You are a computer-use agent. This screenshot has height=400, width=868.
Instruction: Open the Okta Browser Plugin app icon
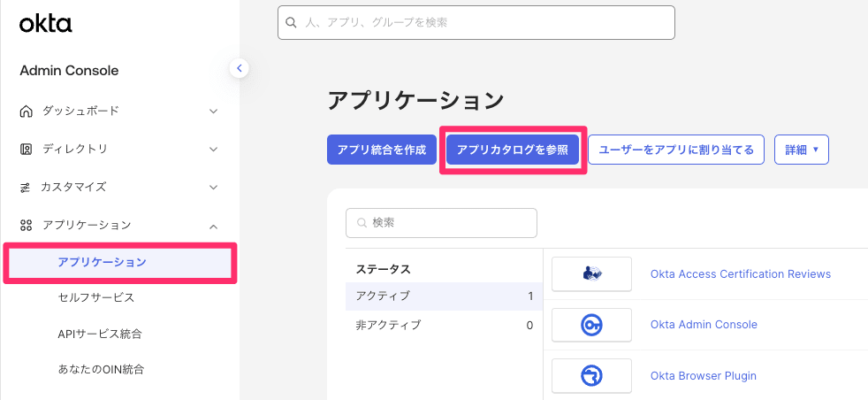pos(591,376)
